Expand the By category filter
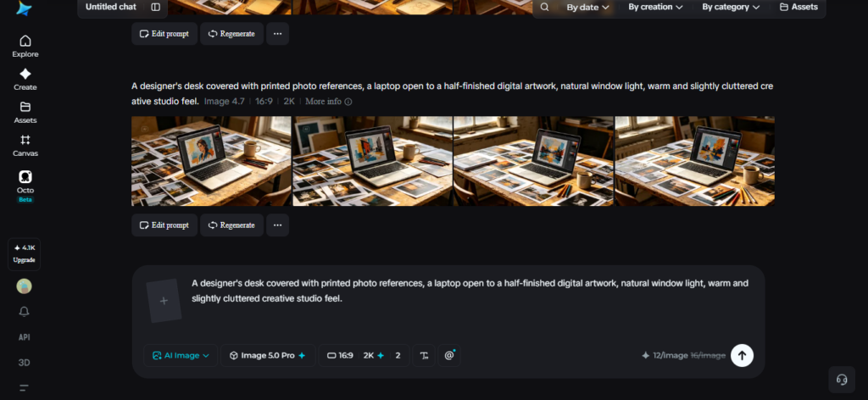Image resolution: width=868 pixels, height=400 pixels. (731, 7)
